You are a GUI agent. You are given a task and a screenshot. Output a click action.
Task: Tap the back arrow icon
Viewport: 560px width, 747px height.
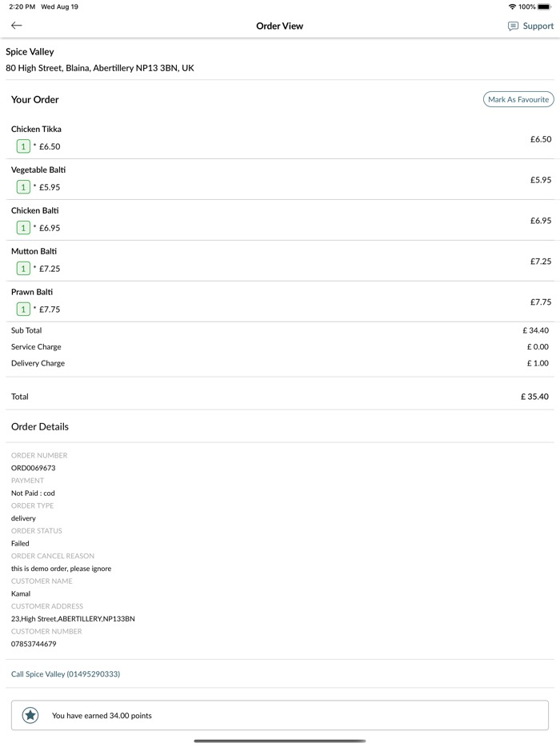click(x=17, y=26)
